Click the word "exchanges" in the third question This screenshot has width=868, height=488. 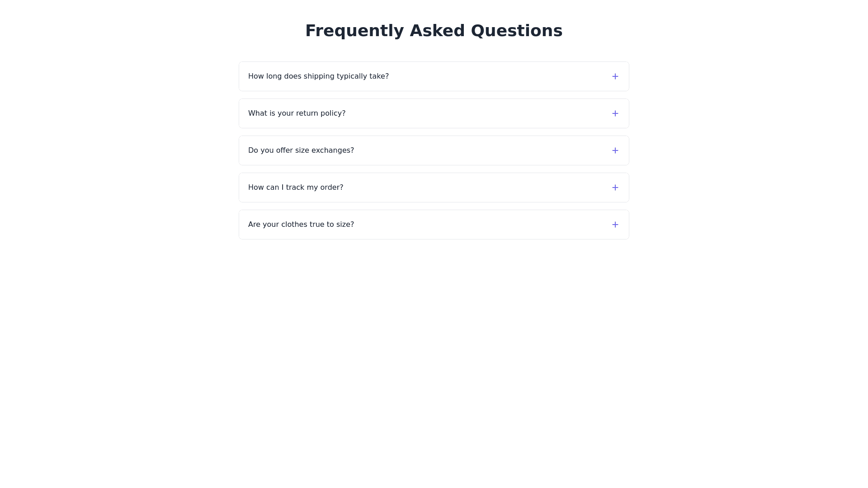(332, 150)
